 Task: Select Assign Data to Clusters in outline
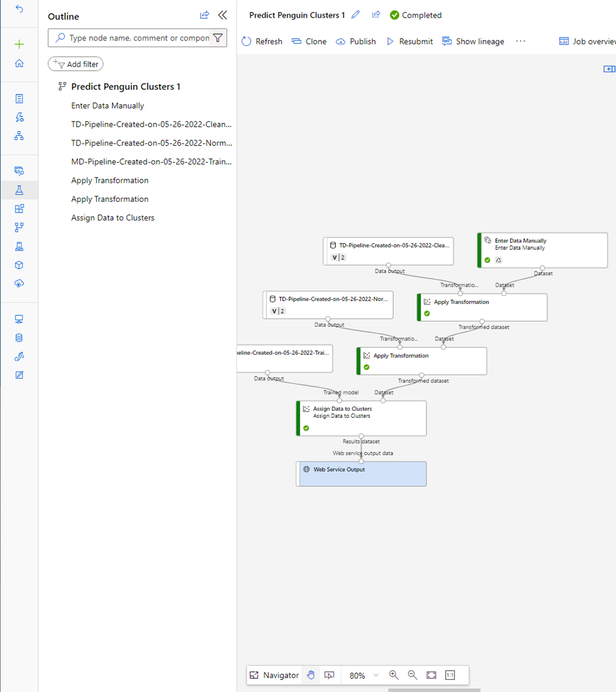113,218
